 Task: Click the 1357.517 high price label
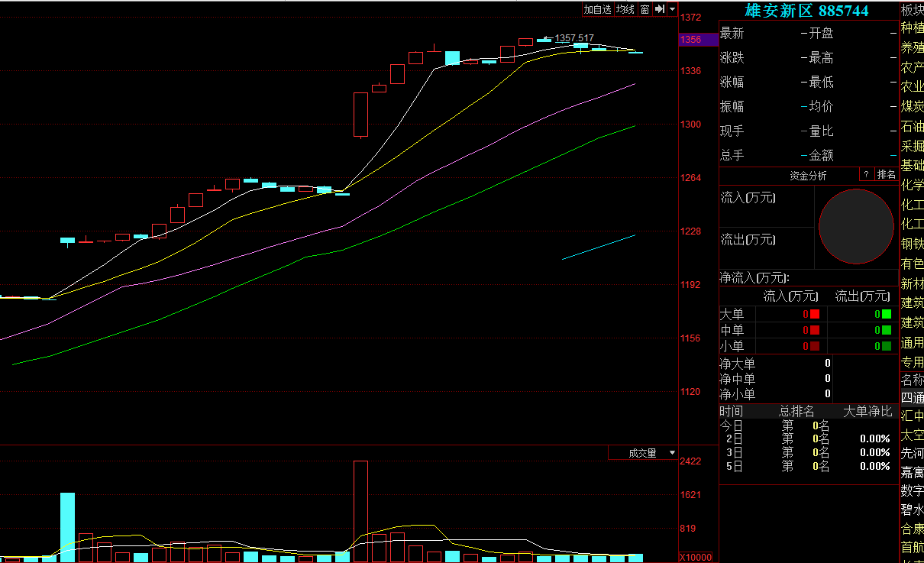click(574, 38)
